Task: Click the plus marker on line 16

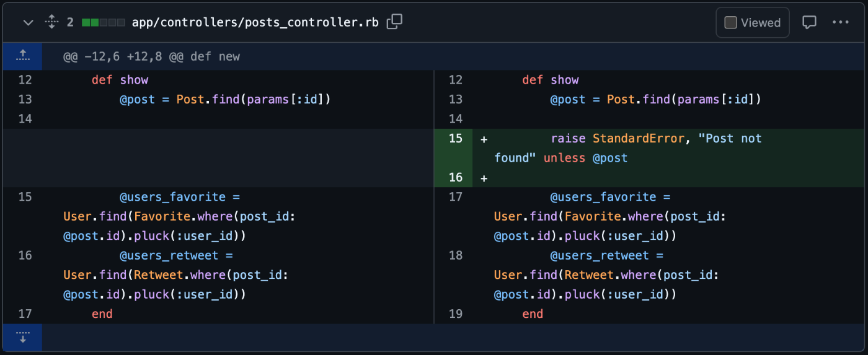Action: pos(484,178)
